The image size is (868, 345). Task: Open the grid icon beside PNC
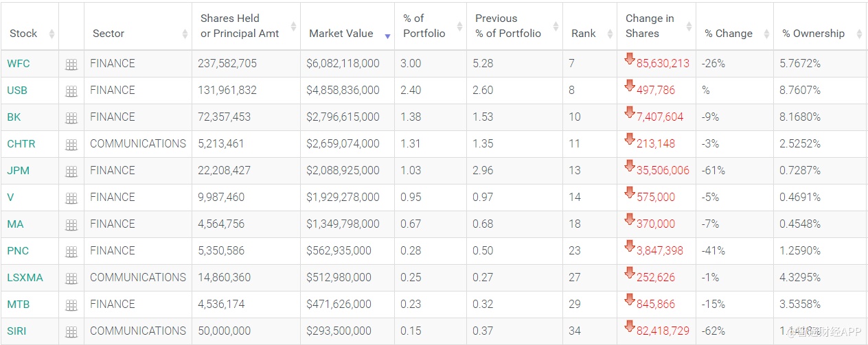[x=71, y=252]
